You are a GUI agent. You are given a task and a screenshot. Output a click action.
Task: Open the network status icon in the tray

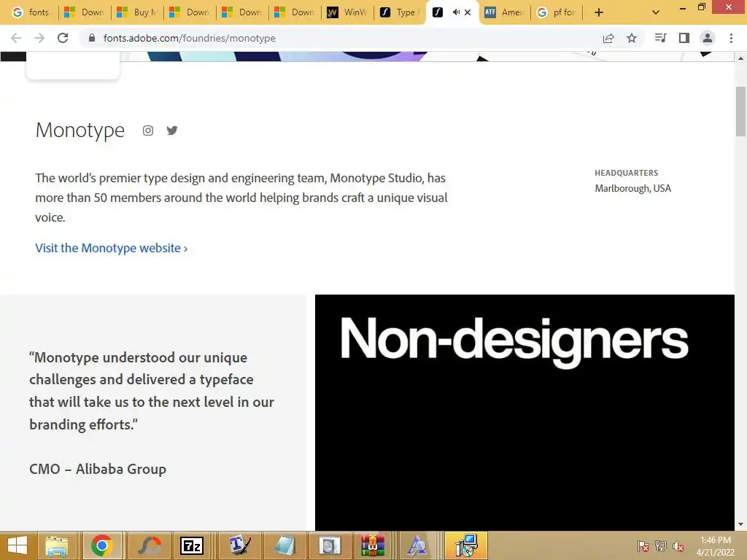tap(660, 545)
